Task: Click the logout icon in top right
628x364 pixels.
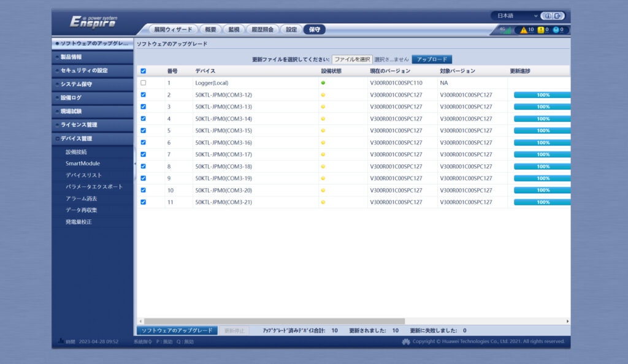Action: click(559, 16)
